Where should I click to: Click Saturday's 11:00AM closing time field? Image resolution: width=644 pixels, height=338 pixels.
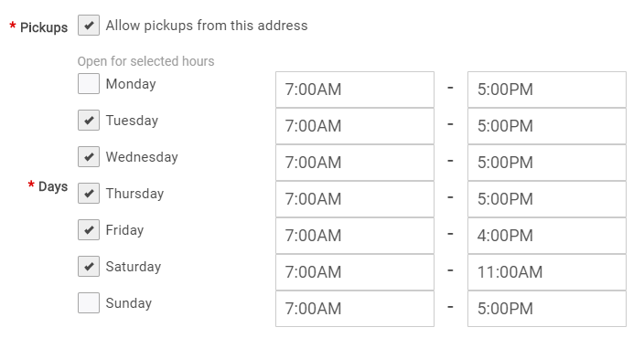(547, 272)
